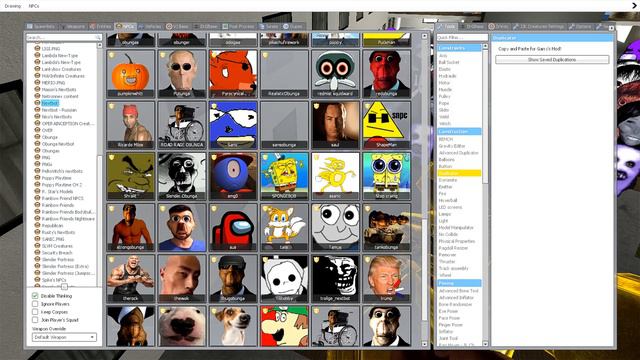Enable the Ignore Players checkbox

tap(35, 304)
